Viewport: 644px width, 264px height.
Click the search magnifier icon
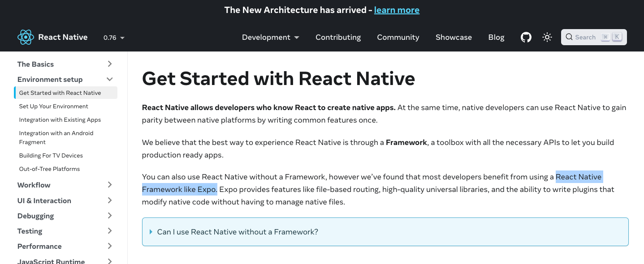[569, 37]
